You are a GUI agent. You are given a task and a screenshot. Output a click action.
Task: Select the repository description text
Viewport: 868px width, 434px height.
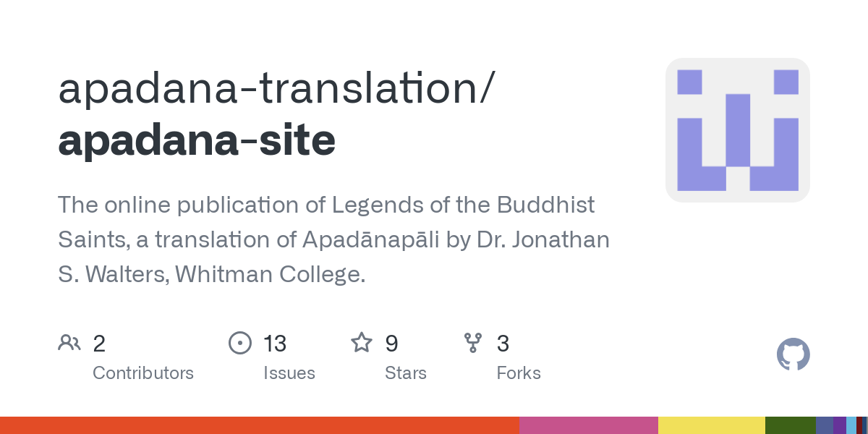point(333,239)
